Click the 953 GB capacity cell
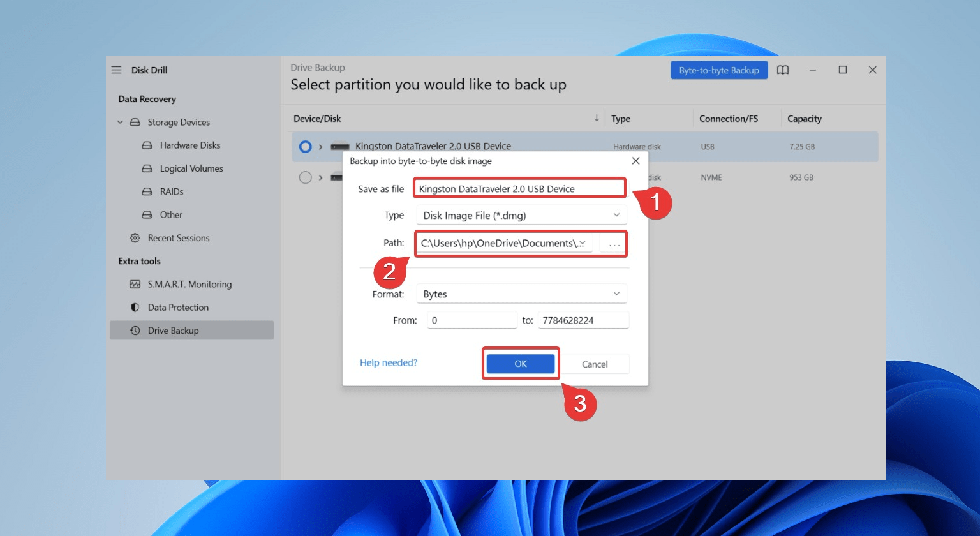980x536 pixels. [x=801, y=177]
